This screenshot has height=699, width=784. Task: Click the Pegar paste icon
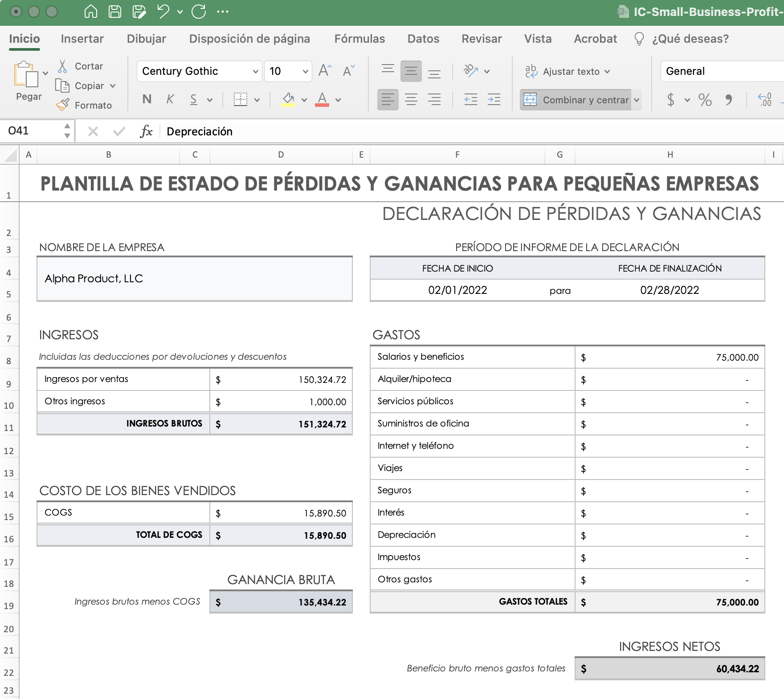[27, 74]
